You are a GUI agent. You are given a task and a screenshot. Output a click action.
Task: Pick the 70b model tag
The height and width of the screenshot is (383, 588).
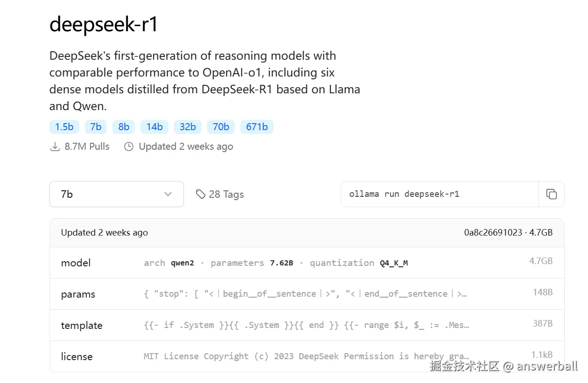(221, 127)
